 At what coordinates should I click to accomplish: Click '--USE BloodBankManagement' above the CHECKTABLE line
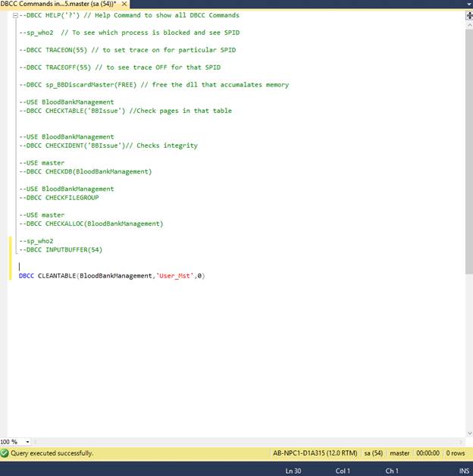click(67, 102)
